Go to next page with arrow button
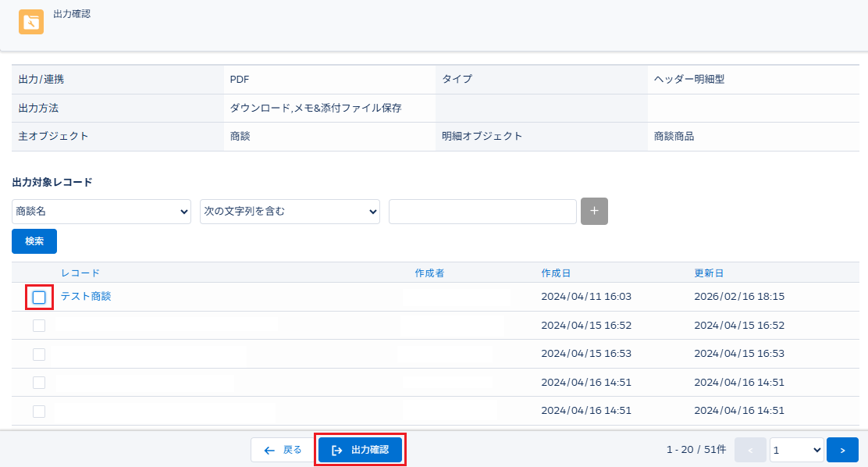Viewport: 868px width, 467px height. [x=842, y=450]
